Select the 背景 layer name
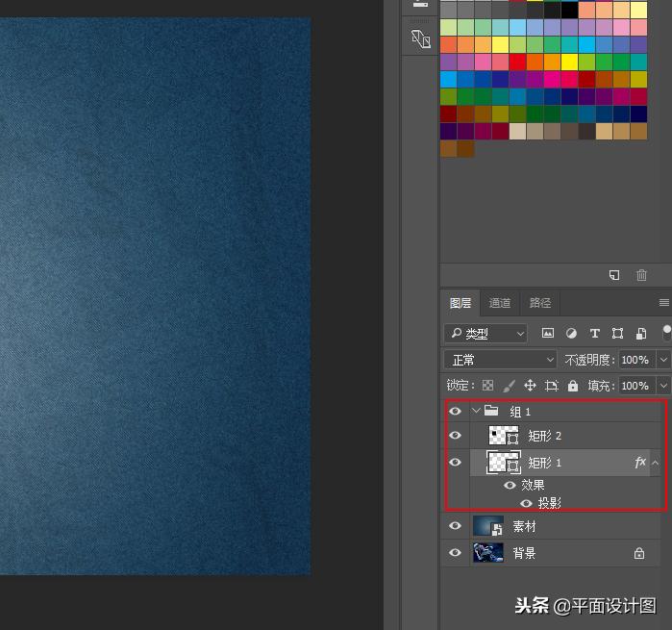Viewport: 672px width, 630px height. tap(524, 553)
